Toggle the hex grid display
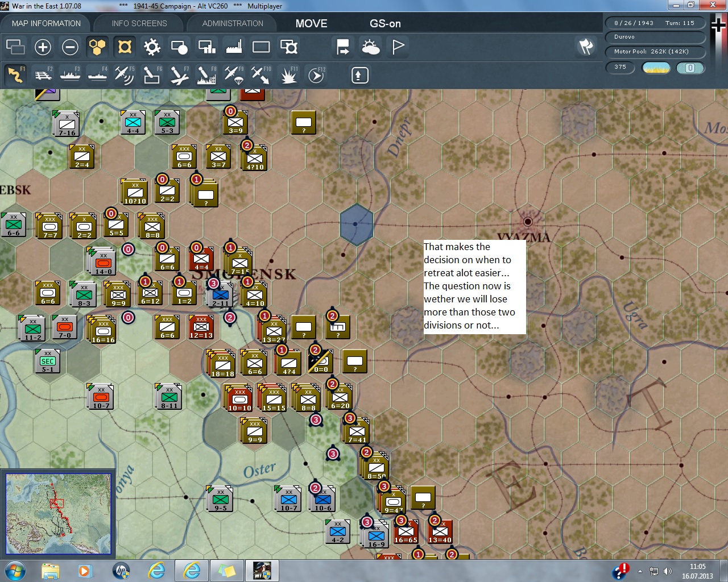This screenshot has height=582, width=728. tap(97, 47)
